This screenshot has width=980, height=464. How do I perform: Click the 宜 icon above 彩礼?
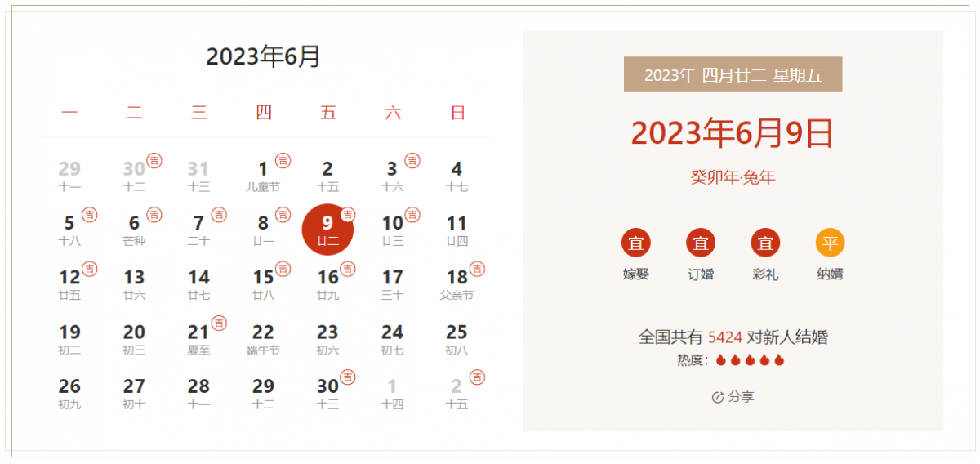point(765,243)
